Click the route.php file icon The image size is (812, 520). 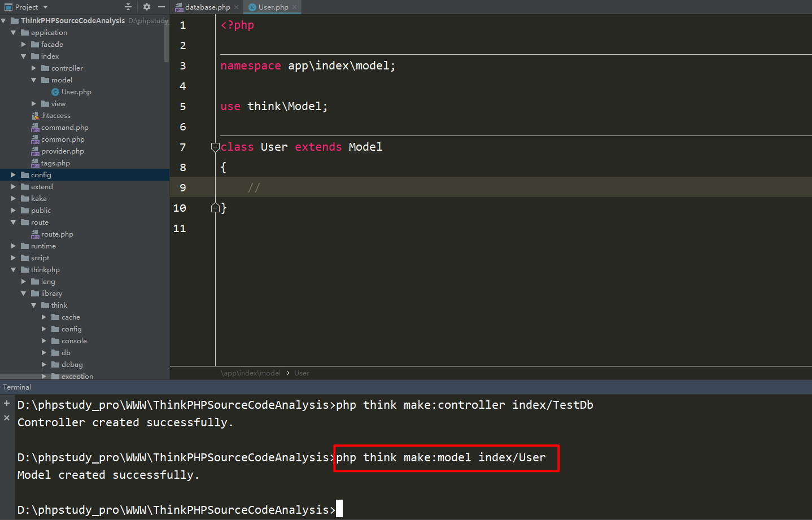[35, 234]
